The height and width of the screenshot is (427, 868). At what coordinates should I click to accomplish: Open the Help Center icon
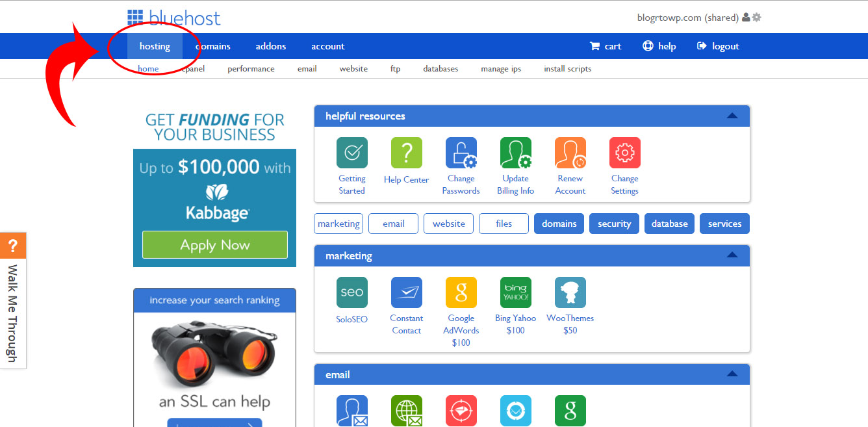point(406,153)
